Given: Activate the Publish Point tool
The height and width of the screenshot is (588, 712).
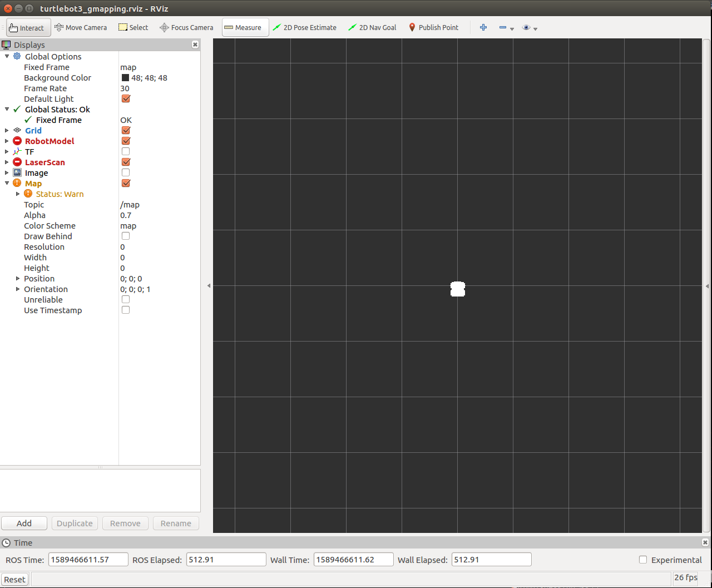Looking at the screenshot, I should (433, 27).
